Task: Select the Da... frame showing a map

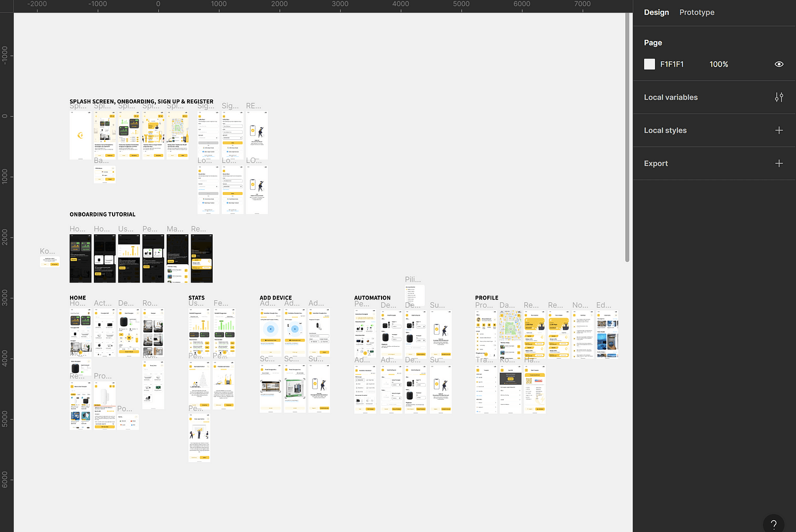Action: (511, 334)
